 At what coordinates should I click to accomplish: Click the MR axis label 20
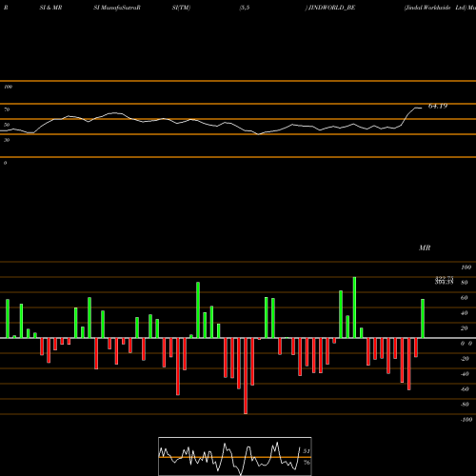(x=465, y=328)
